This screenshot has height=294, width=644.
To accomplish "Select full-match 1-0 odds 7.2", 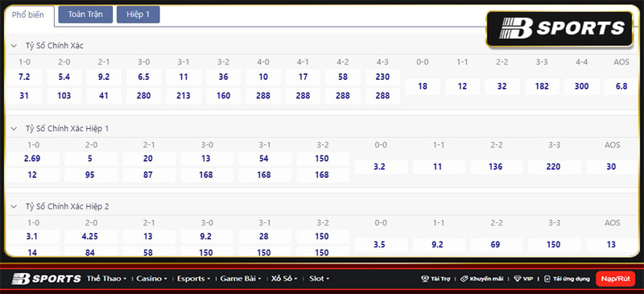I will (x=24, y=77).
